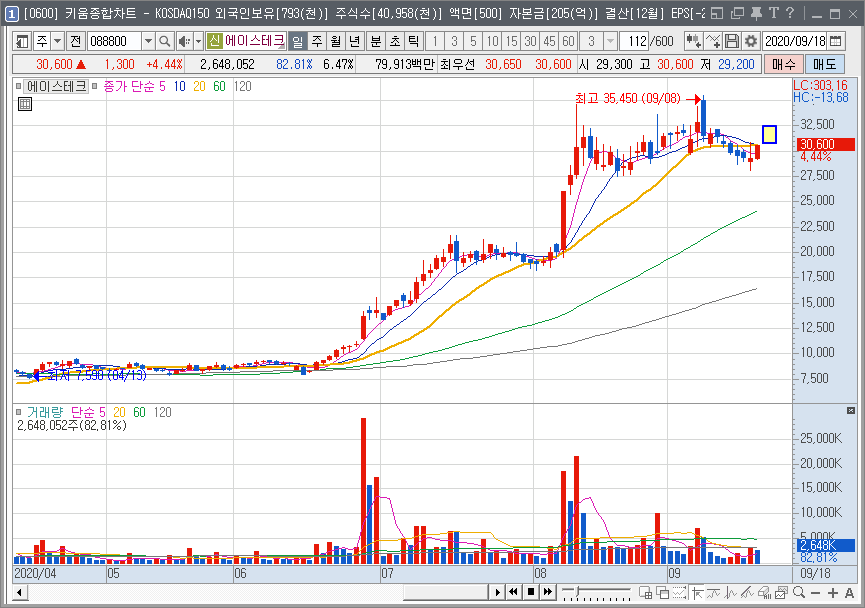Open chart settings gear icon
865x608 pixels.
coord(750,41)
